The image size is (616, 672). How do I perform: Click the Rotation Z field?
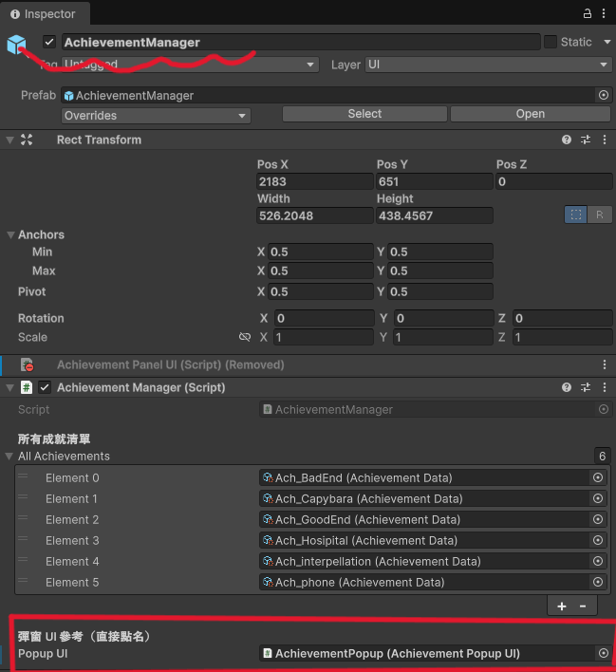point(563,318)
